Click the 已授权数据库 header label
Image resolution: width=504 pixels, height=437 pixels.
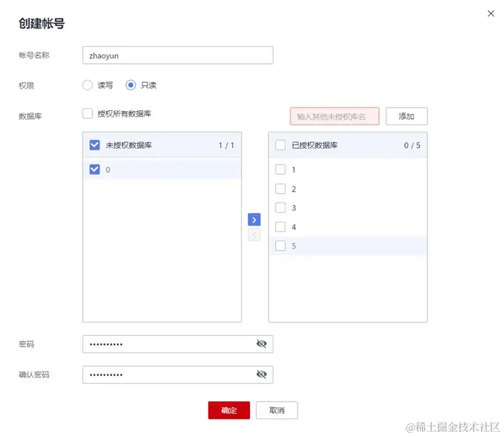pos(315,145)
